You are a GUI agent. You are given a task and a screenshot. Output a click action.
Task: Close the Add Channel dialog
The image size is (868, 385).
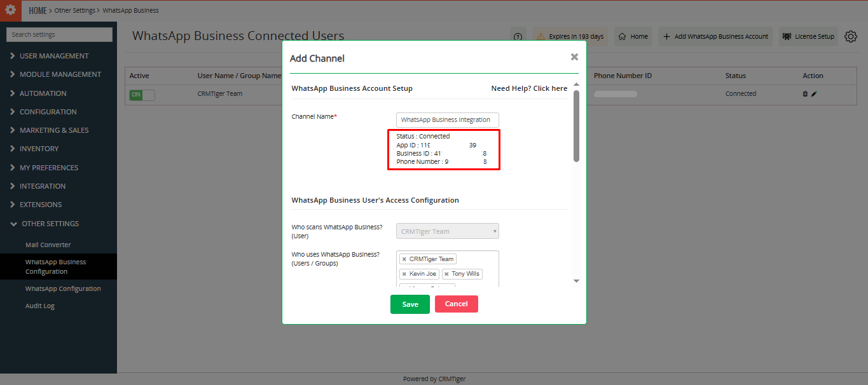click(574, 57)
